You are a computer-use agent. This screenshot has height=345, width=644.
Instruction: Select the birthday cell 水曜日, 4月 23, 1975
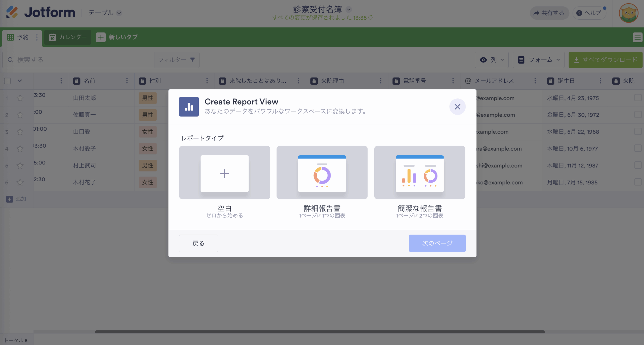click(x=575, y=98)
